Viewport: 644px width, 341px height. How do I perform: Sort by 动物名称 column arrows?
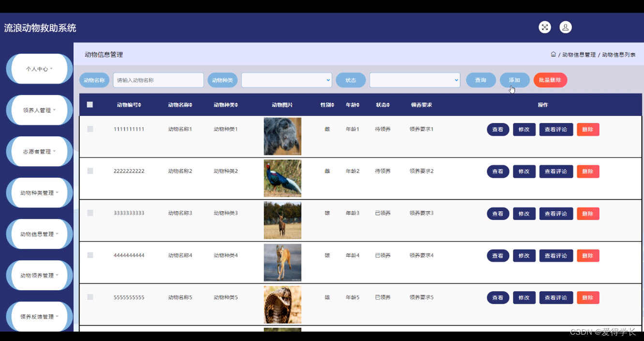(x=191, y=105)
